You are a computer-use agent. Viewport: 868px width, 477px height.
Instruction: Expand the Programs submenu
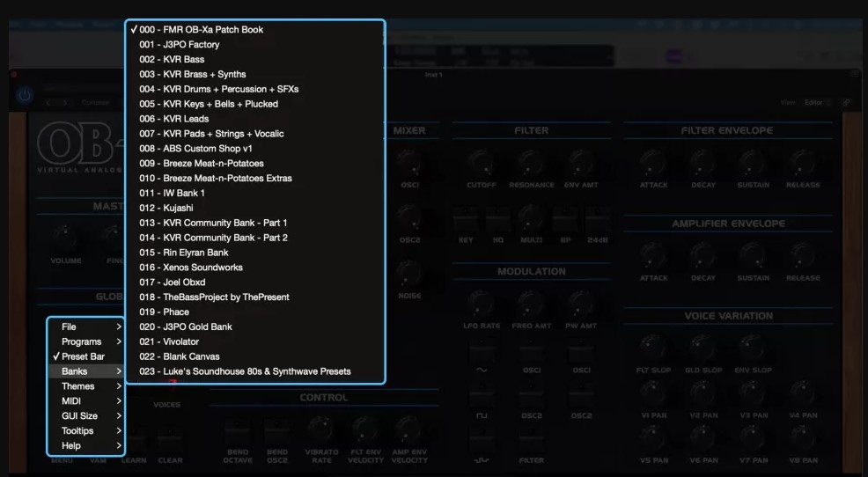click(85, 341)
